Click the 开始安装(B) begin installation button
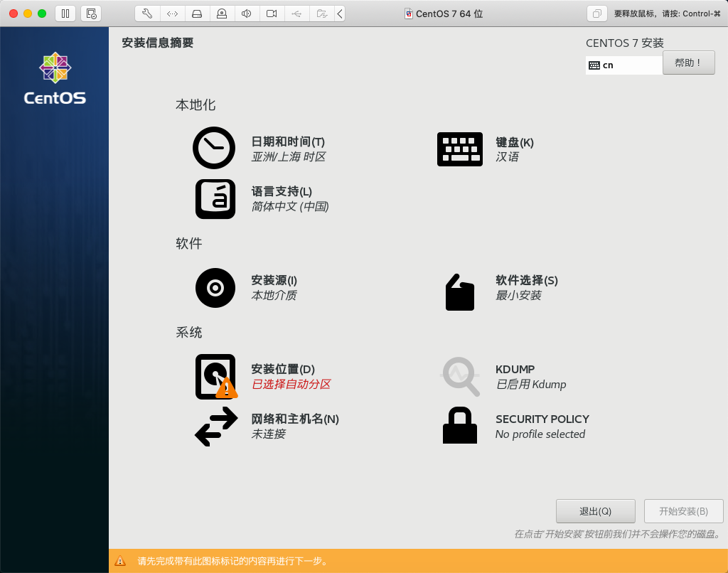 coord(683,511)
